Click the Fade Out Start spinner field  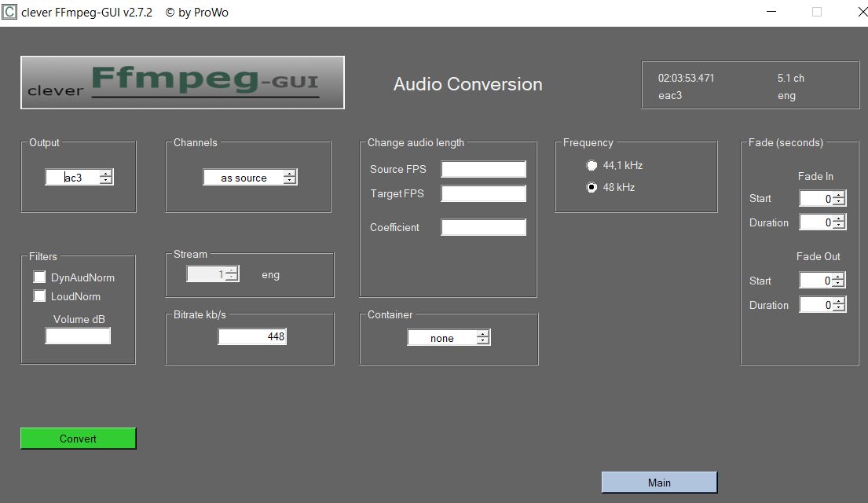tap(822, 281)
